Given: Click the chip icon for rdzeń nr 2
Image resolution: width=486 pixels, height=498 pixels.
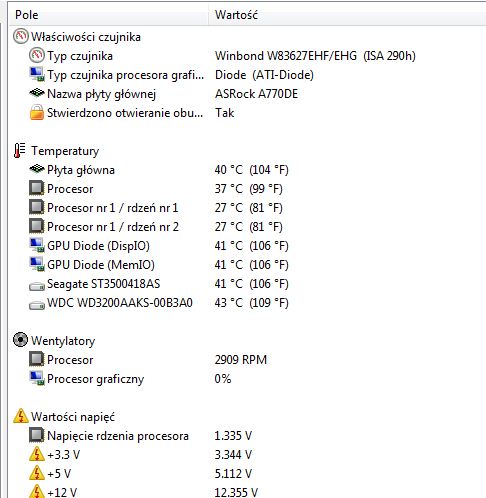Looking at the screenshot, I should pos(36,226).
